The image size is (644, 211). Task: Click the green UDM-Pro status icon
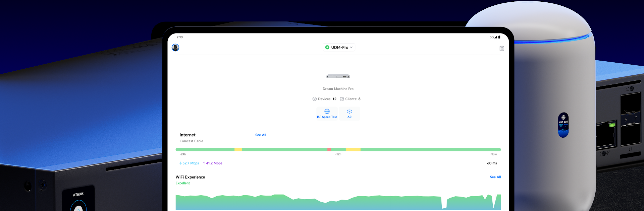click(x=327, y=48)
